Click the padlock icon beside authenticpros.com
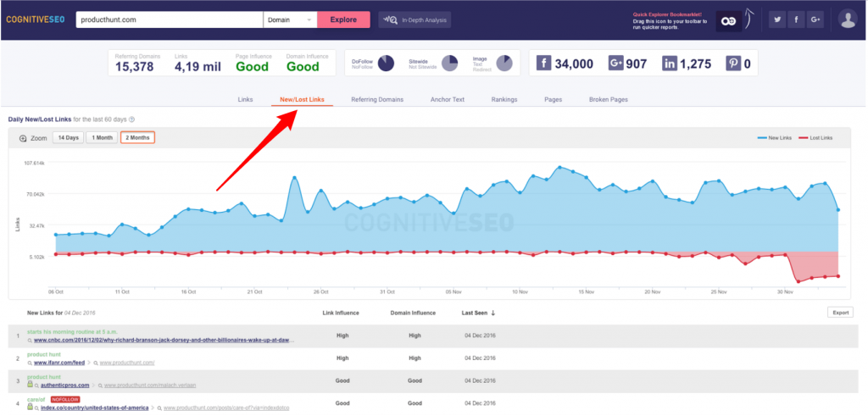This screenshot has height=416, width=868. pyautogui.click(x=30, y=384)
